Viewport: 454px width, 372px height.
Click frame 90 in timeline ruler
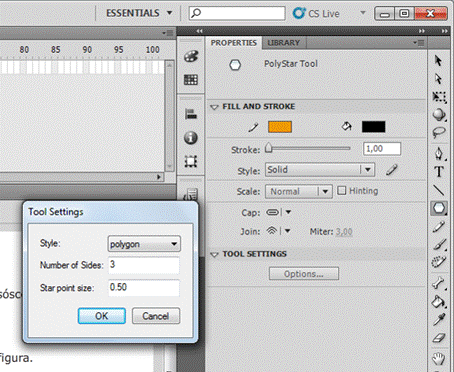tap(87, 50)
